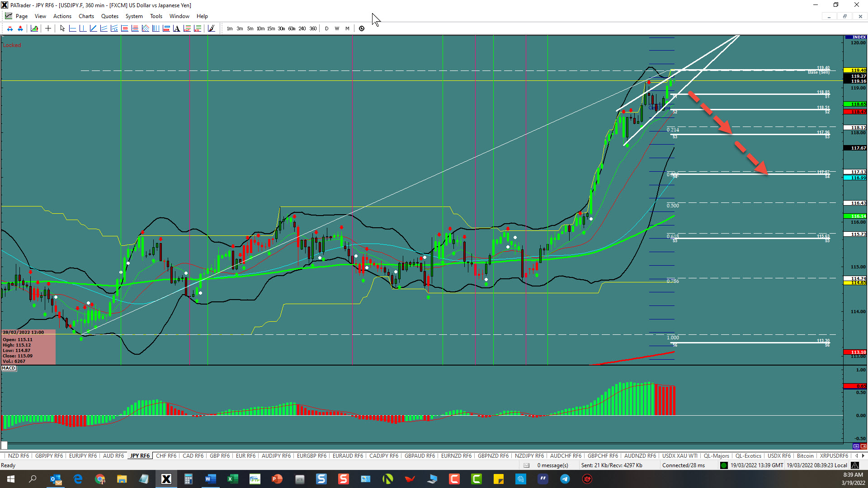
Task: Switch chart to 60m timeframe
Action: [x=292, y=28]
